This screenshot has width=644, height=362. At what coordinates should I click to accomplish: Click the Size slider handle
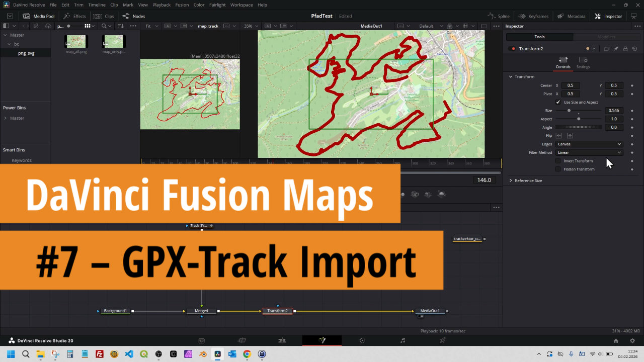click(x=569, y=111)
